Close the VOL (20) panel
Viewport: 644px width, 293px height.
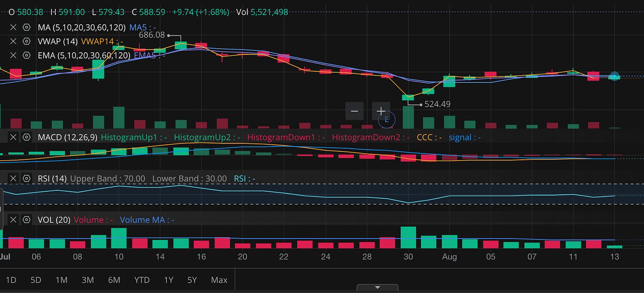point(13,220)
